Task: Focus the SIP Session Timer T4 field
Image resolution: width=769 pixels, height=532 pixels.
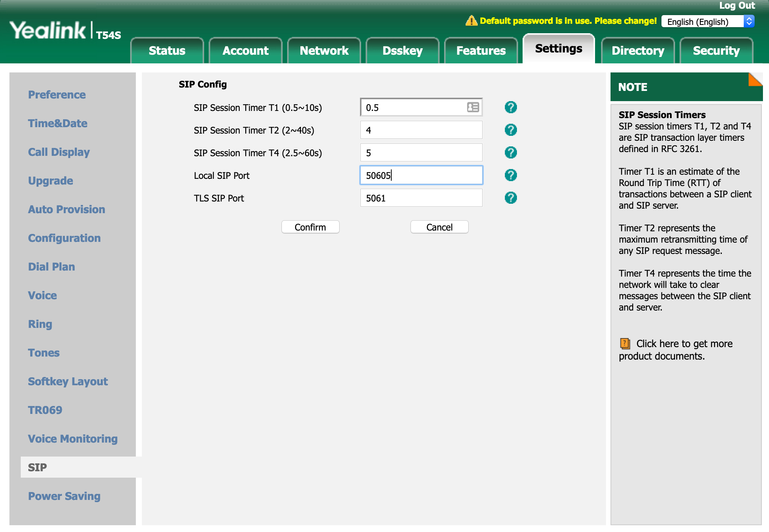Action: tap(421, 152)
